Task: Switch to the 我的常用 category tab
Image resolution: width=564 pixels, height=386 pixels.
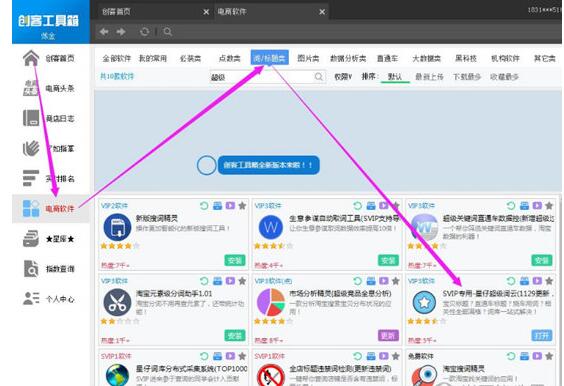Action: (x=153, y=58)
